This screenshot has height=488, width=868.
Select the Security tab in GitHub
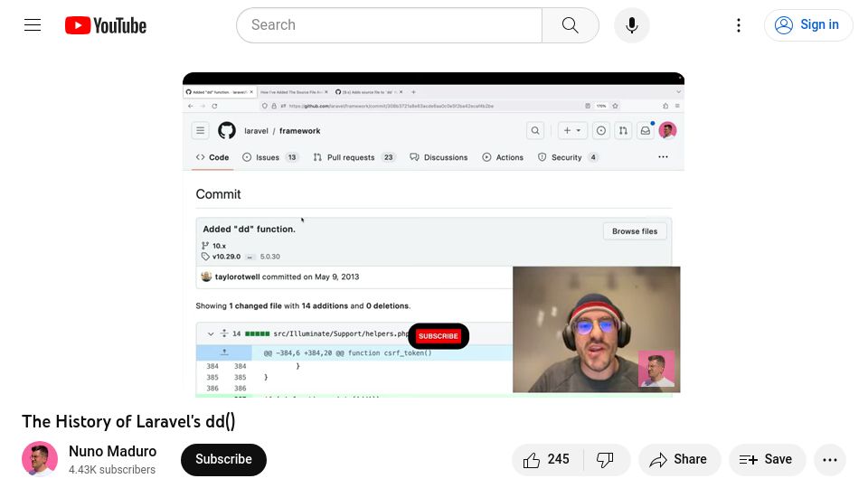[568, 157]
